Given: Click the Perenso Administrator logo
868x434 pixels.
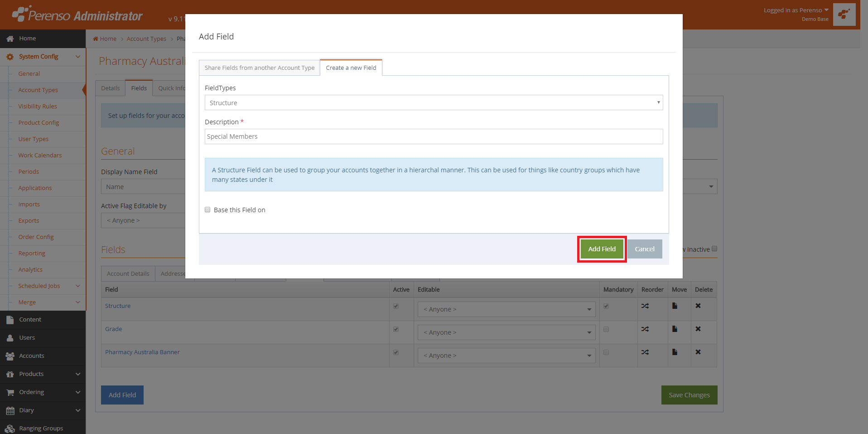Looking at the screenshot, I should (77, 15).
